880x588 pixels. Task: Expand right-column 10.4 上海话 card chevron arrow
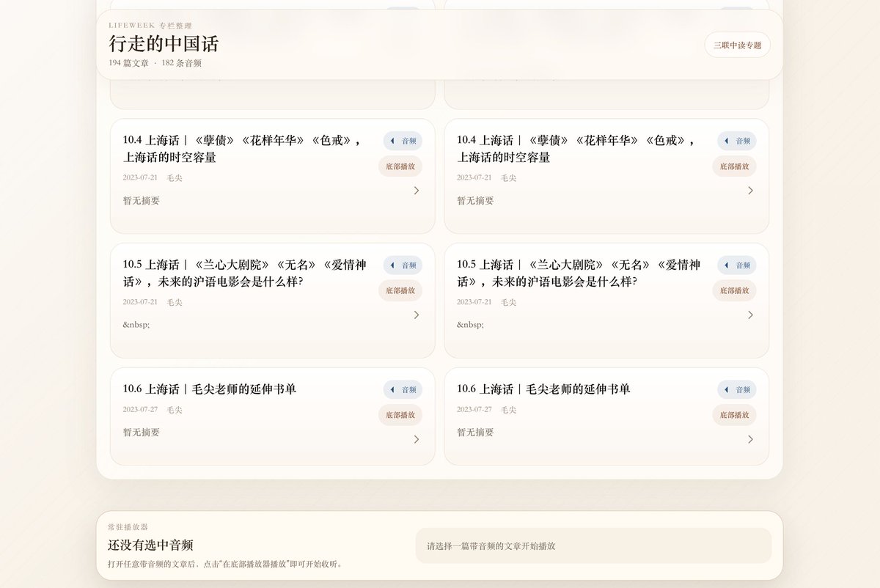coord(750,191)
